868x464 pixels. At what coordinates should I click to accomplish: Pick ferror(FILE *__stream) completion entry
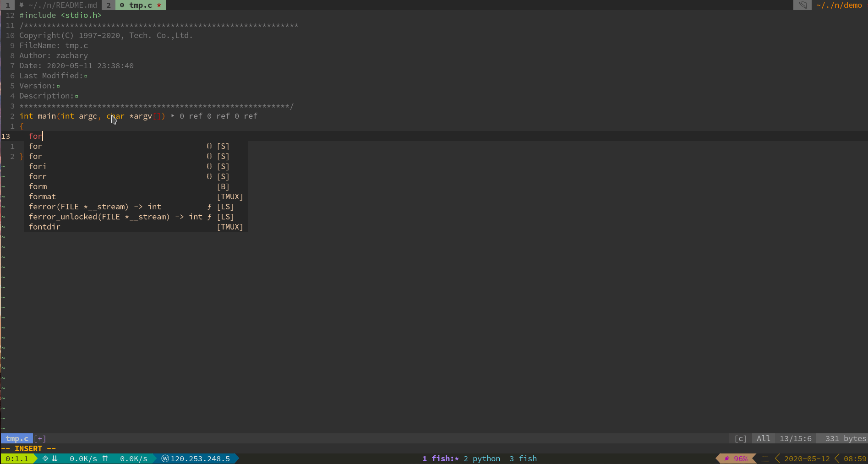pos(136,207)
